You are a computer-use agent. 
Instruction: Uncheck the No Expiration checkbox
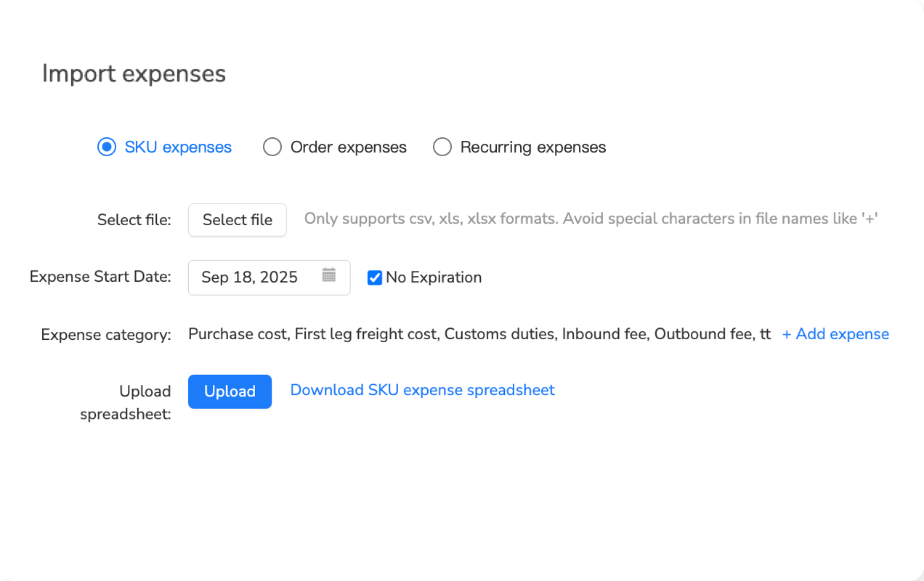tap(375, 277)
